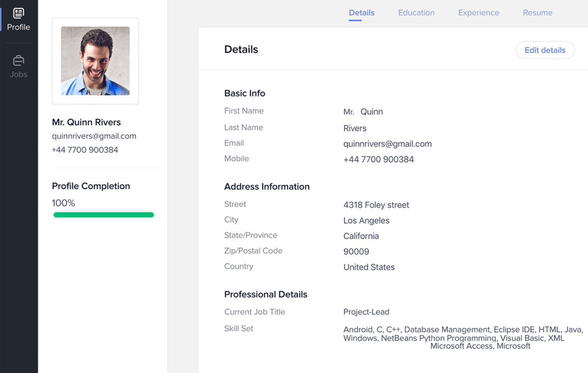The image size is (588, 373).
Task: Click the Zip/Postal Code value 90009
Action: [356, 251]
